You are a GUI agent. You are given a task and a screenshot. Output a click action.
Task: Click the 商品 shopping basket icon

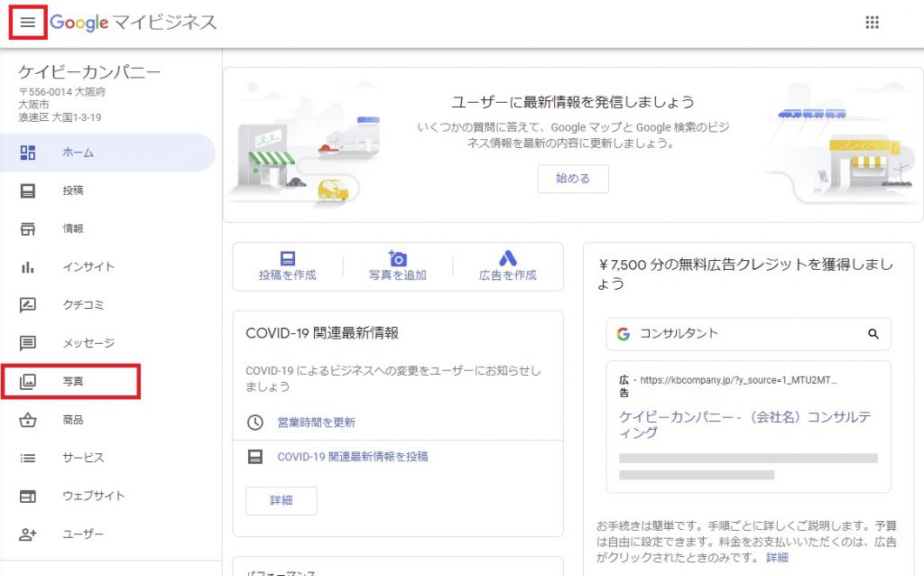tap(28, 420)
